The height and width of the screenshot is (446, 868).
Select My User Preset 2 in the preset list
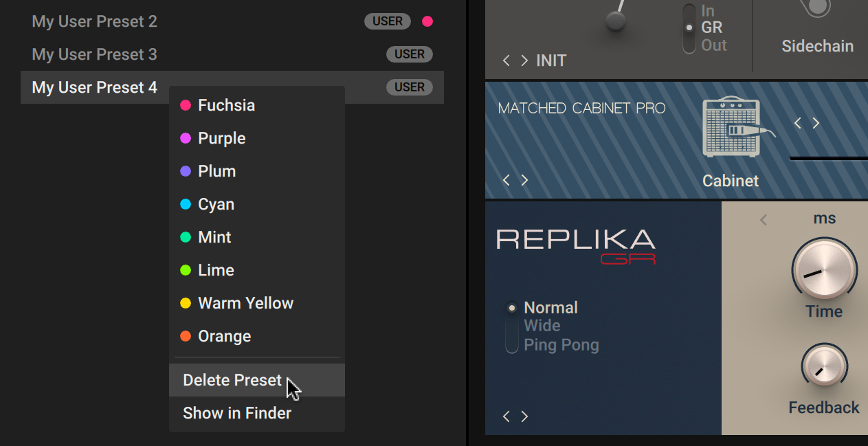[94, 21]
